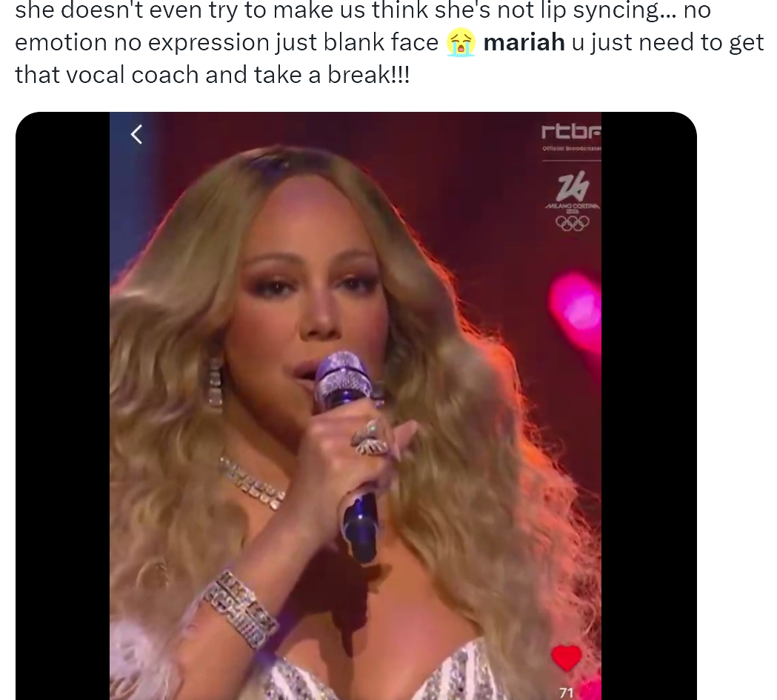Click the rtbf broadcaster logo
This screenshot has width=777, height=700.
coord(571,131)
